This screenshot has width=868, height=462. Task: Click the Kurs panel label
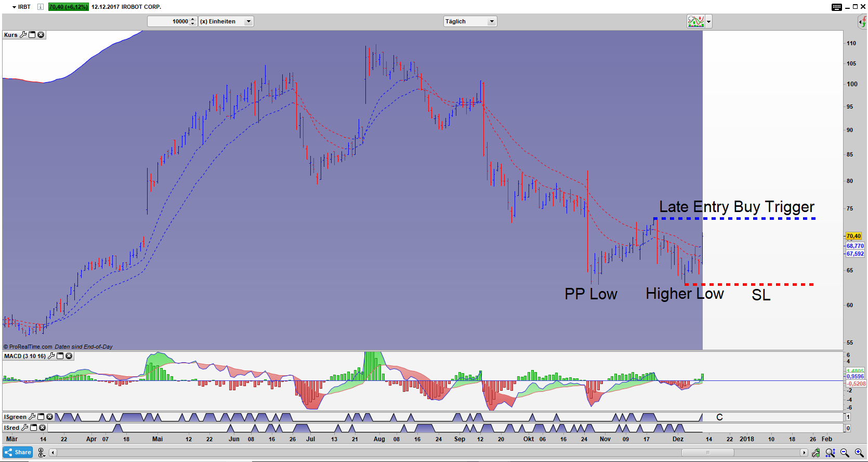pos(11,35)
